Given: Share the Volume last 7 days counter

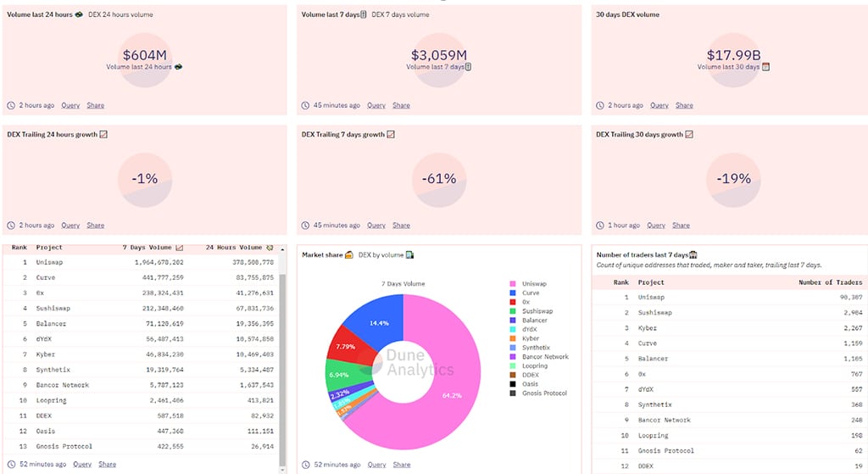Looking at the screenshot, I should (401, 105).
